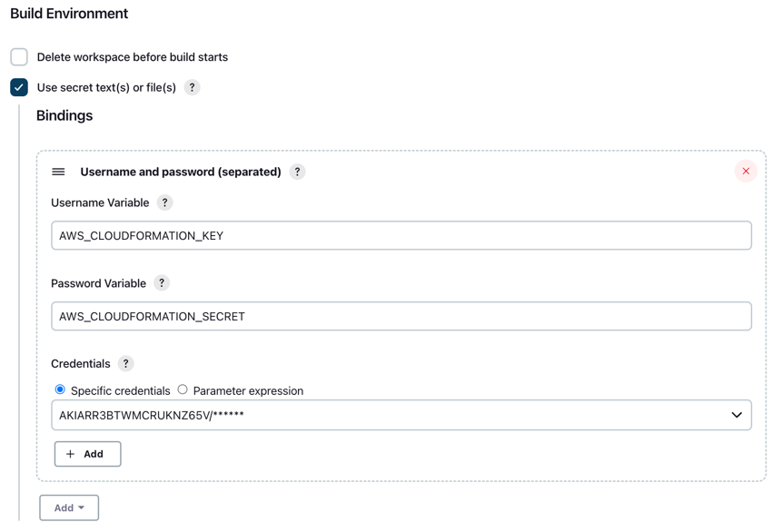Enable Delete workspace before build starts
This screenshot has width=781, height=532.
19,57
